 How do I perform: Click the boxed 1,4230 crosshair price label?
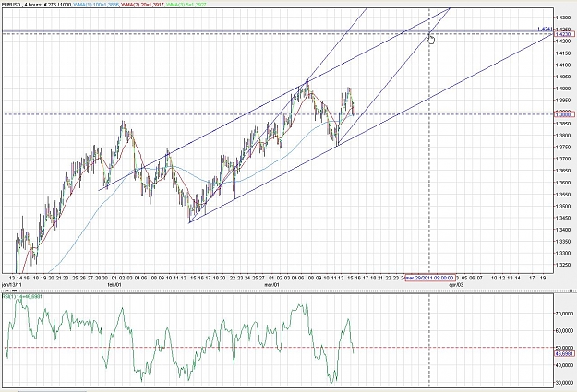564,34
